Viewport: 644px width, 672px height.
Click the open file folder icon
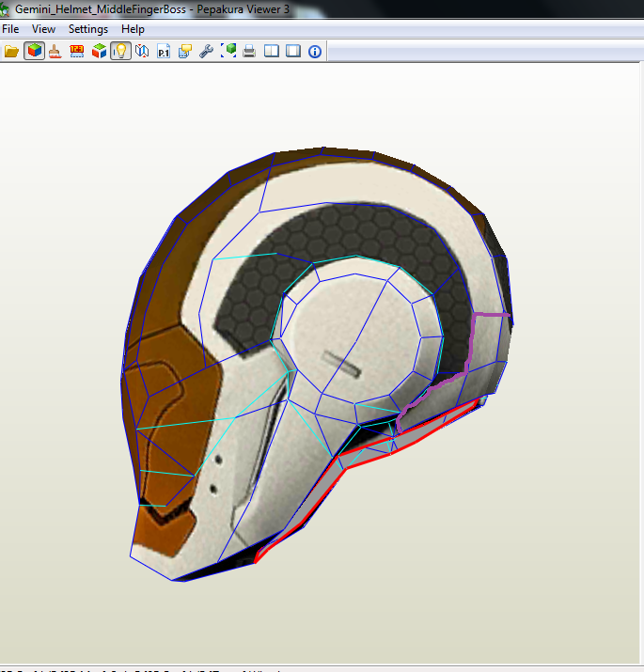pos(11,52)
